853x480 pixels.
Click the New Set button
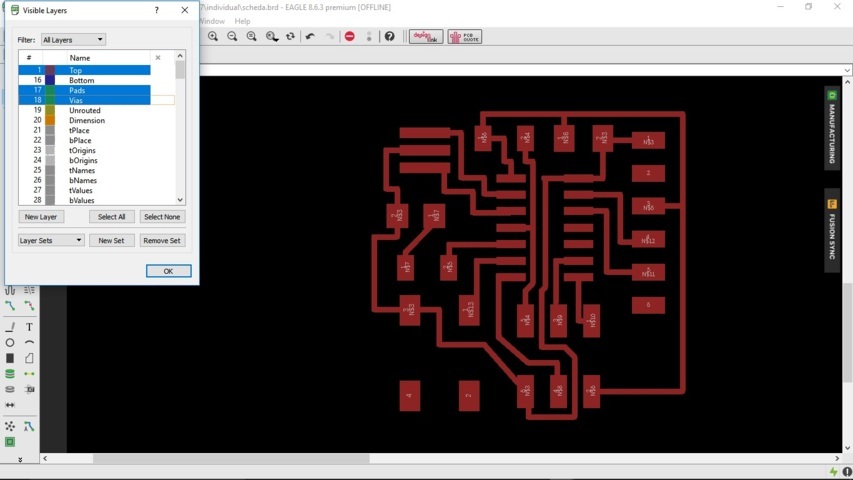tap(112, 240)
